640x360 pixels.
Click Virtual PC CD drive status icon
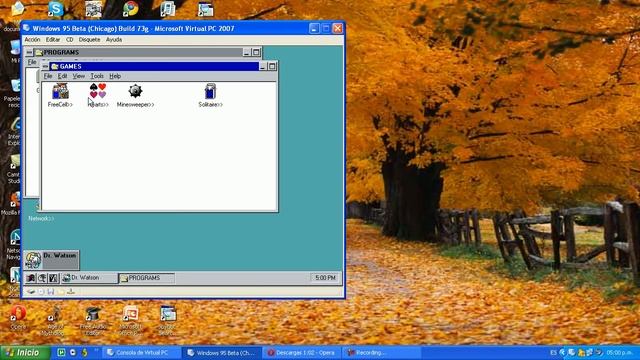point(41,291)
